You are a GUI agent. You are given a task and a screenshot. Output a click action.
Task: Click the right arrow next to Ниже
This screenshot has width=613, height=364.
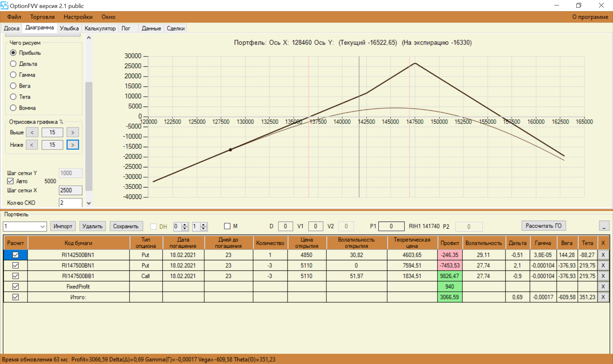72,145
